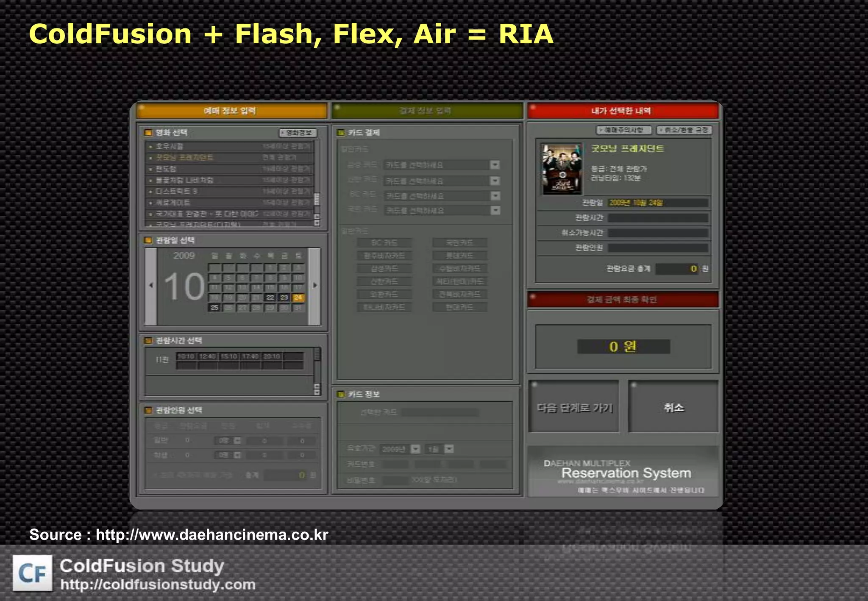Click the card password input field
The width and height of the screenshot is (868, 601).
pyautogui.click(x=395, y=480)
